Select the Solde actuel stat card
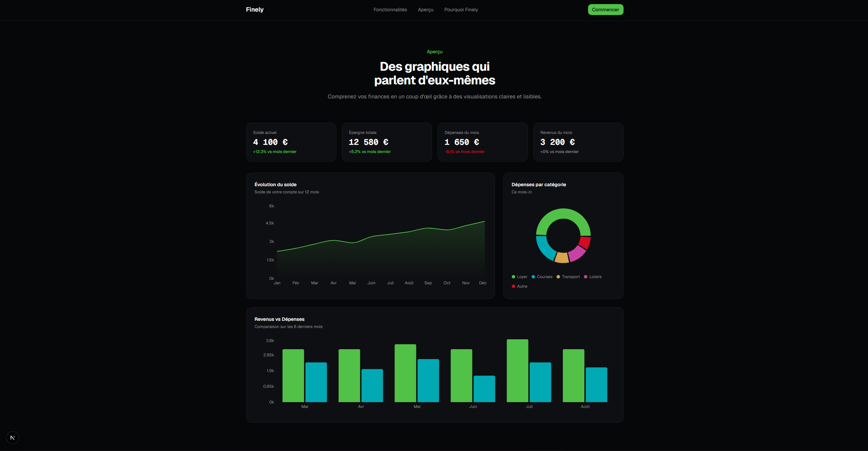Viewport: 868px width, 451px height. (x=291, y=142)
